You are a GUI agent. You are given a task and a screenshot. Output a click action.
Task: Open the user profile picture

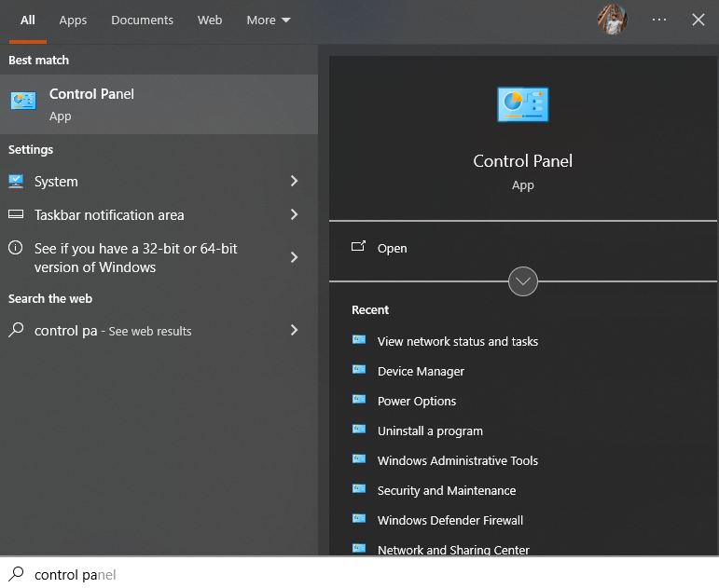coord(612,20)
